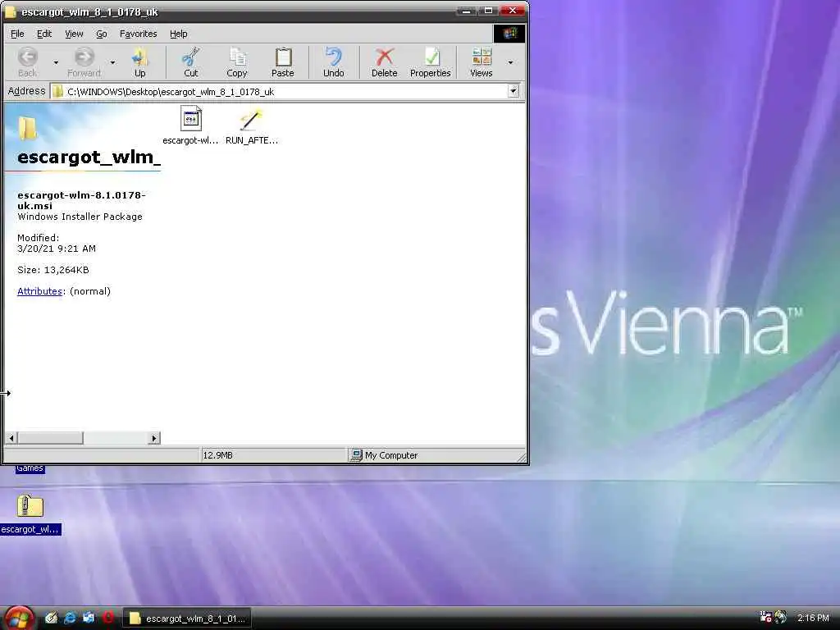Viewport: 840px width, 630px height.
Task: Click the Views toolbar icon
Action: point(481,57)
